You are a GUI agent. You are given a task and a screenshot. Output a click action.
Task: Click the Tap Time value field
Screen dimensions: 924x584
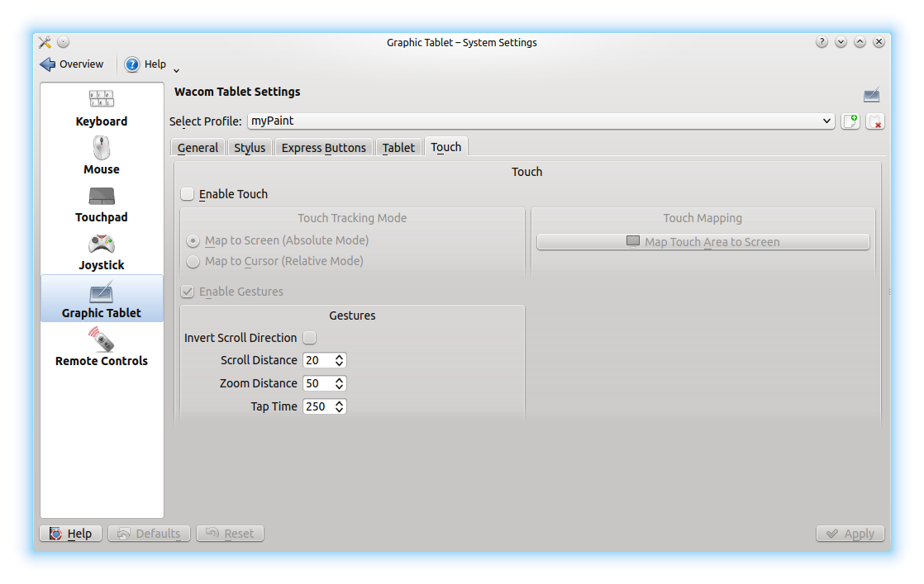coord(317,406)
